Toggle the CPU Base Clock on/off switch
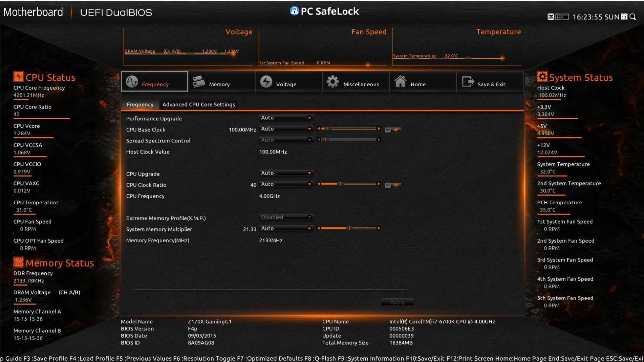The width and height of the screenshot is (644, 362). pyautogui.click(x=393, y=130)
